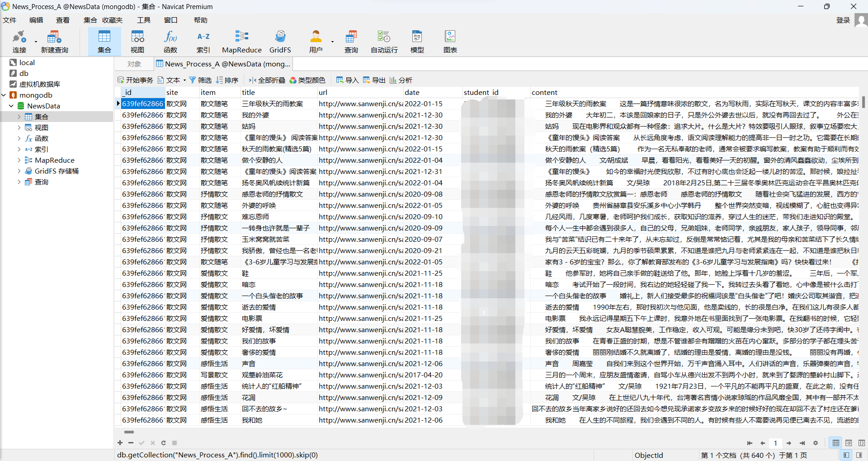Open the GridFS tool
This screenshot has width=868, height=461.
click(x=280, y=41)
